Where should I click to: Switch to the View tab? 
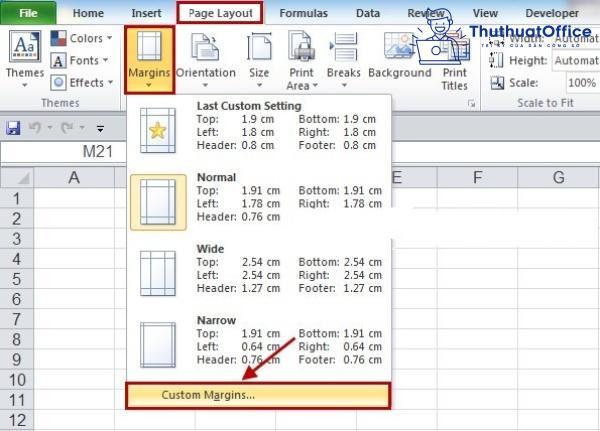tap(485, 13)
